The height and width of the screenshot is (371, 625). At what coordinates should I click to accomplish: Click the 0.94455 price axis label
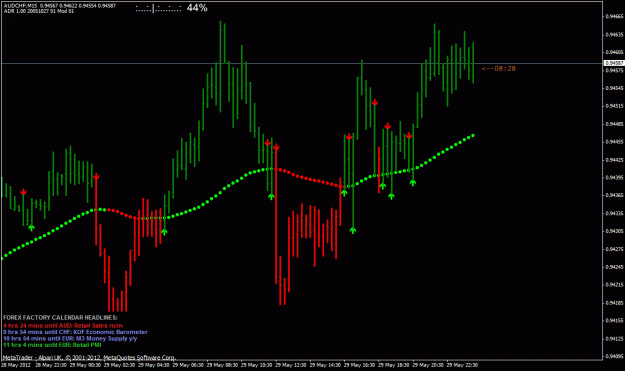point(614,141)
